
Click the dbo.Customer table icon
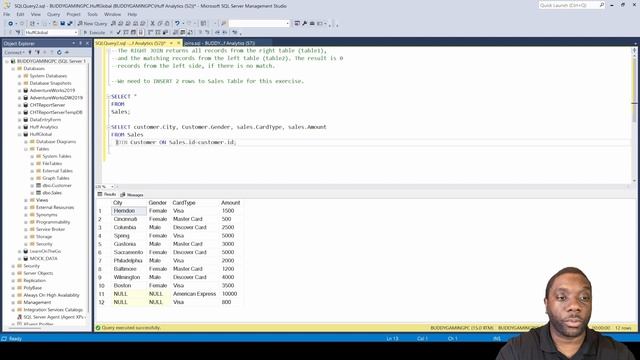(x=38, y=186)
